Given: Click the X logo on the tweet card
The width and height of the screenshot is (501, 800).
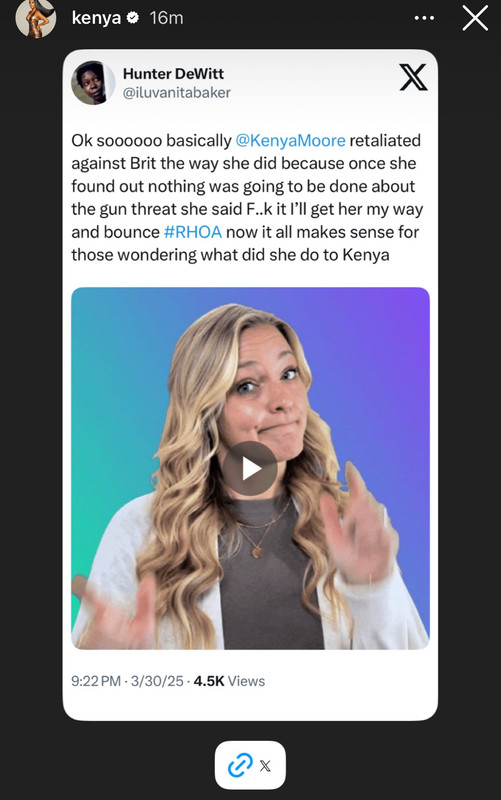Looking at the screenshot, I should pos(413,78).
